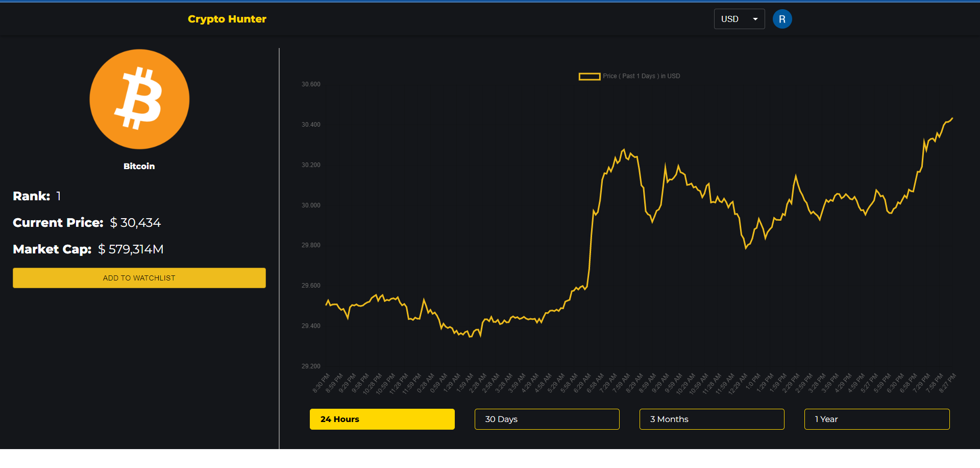Click the 30.000 y-axis label
Screen dimensions: 980x468
[311, 205]
